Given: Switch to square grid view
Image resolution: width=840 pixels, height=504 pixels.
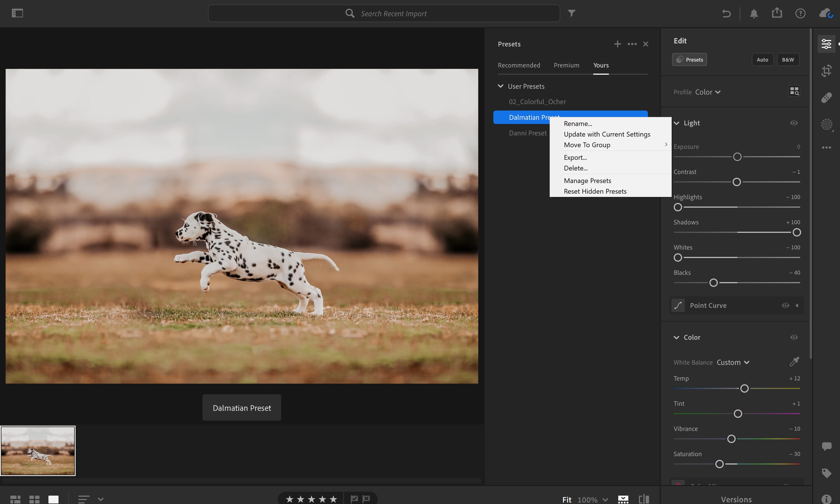Looking at the screenshot, I should pos(34,499).
